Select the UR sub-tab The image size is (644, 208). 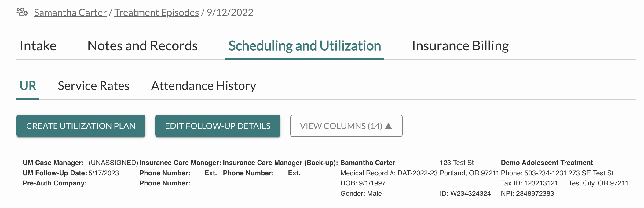28,86
